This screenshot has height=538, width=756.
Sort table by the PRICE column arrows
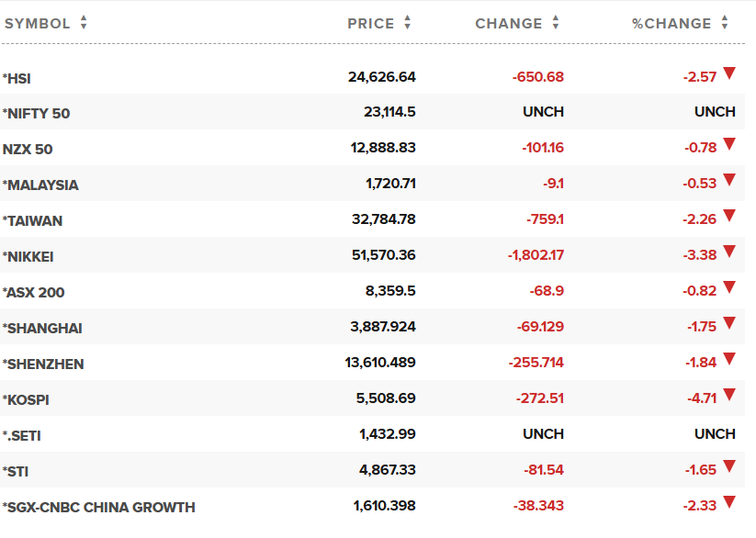pyautogui.click(x=408, y=23)
